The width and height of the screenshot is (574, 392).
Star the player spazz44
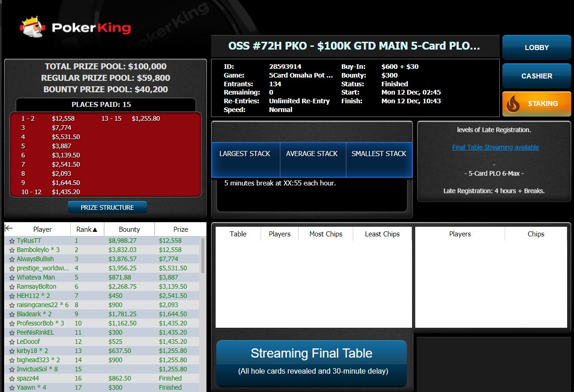tap(12, 379)
